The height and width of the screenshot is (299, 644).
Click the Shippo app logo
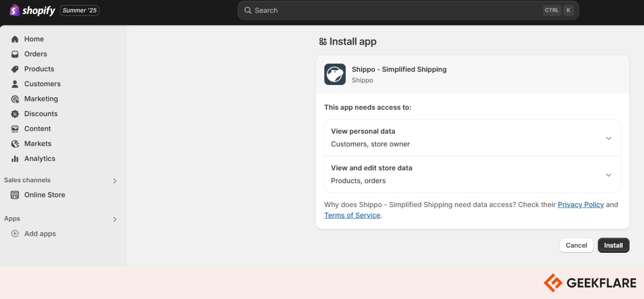[335, 74]
